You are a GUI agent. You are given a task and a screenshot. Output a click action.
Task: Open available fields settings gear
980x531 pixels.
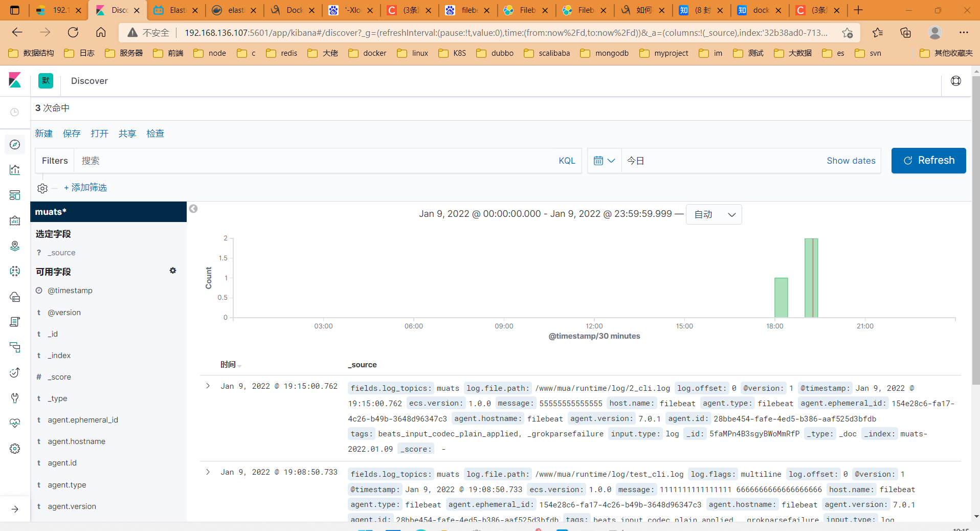click(173, 271)
